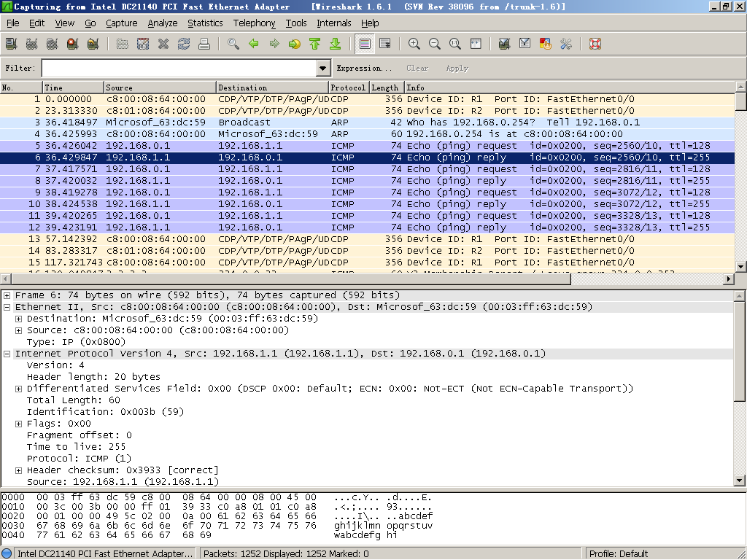Stop the running capture icon
747x560 pixels.
(72, 44)
